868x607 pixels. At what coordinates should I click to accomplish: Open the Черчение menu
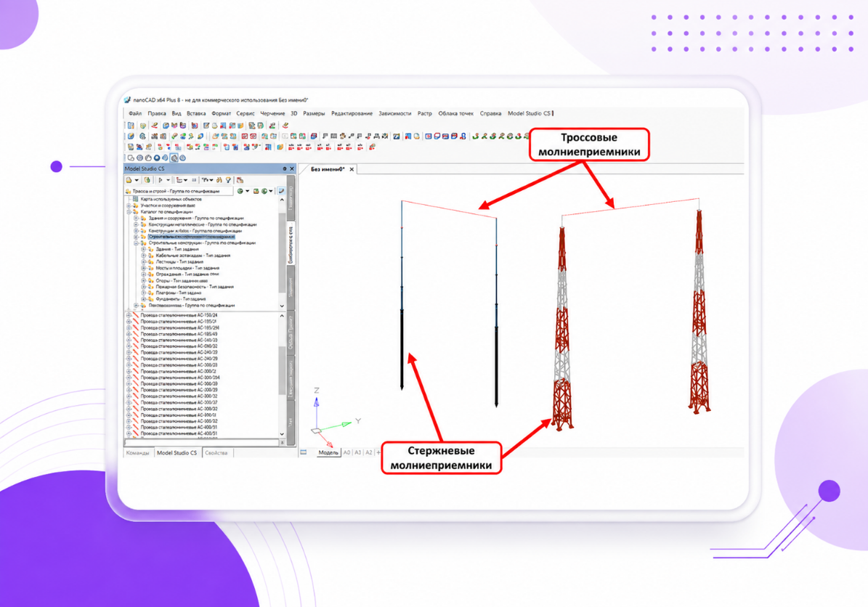coord(272,113)
